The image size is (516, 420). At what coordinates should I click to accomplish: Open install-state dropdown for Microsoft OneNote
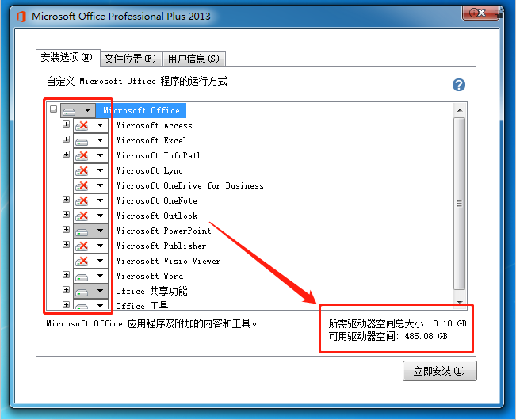point(91,200)
